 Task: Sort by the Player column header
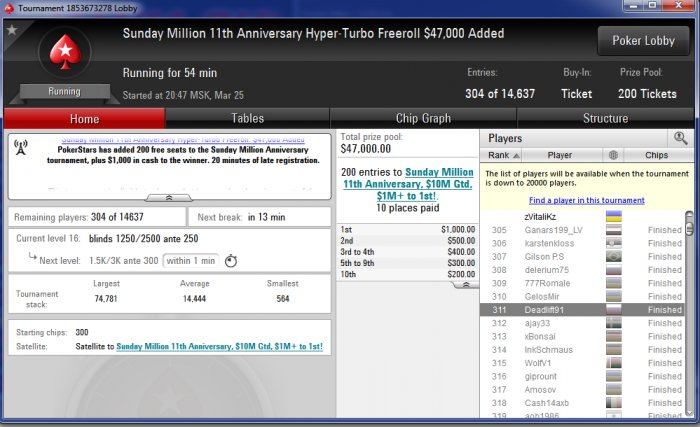[x=562, y=155]
